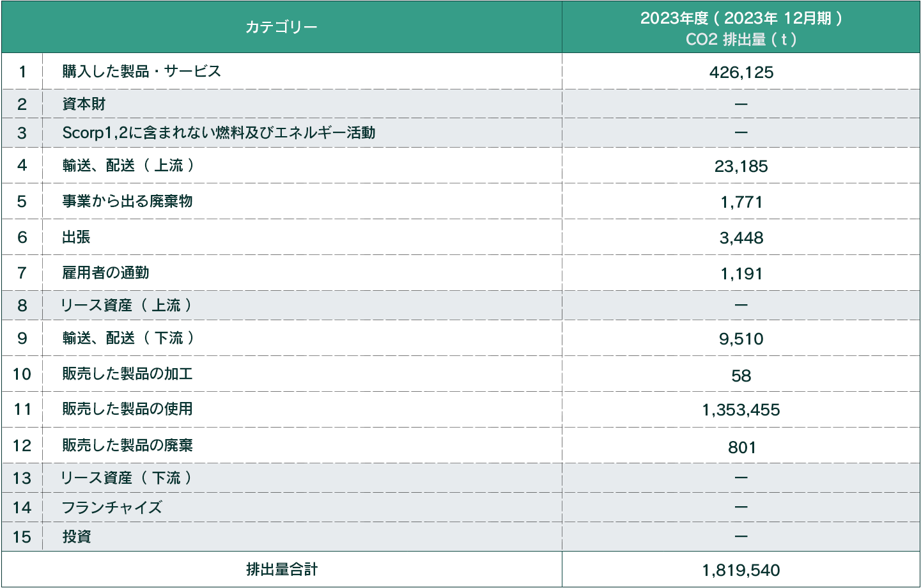Select the 資本財 row label
The image size is (921, 588).
tap(84, 104)
